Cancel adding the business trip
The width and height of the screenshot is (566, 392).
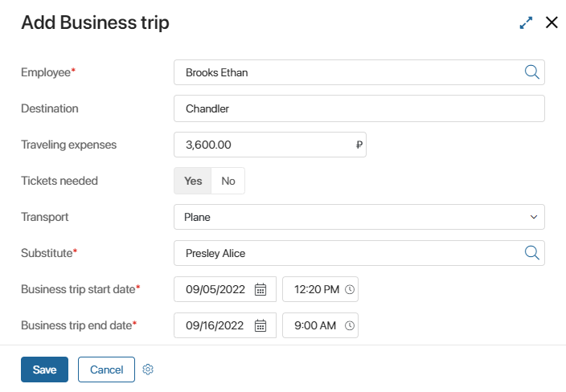106,370
